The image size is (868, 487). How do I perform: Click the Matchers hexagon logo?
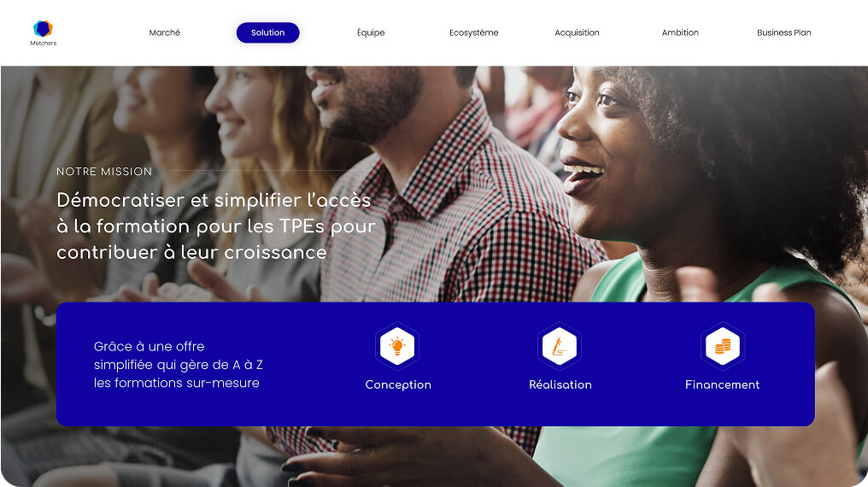point(43,28)
